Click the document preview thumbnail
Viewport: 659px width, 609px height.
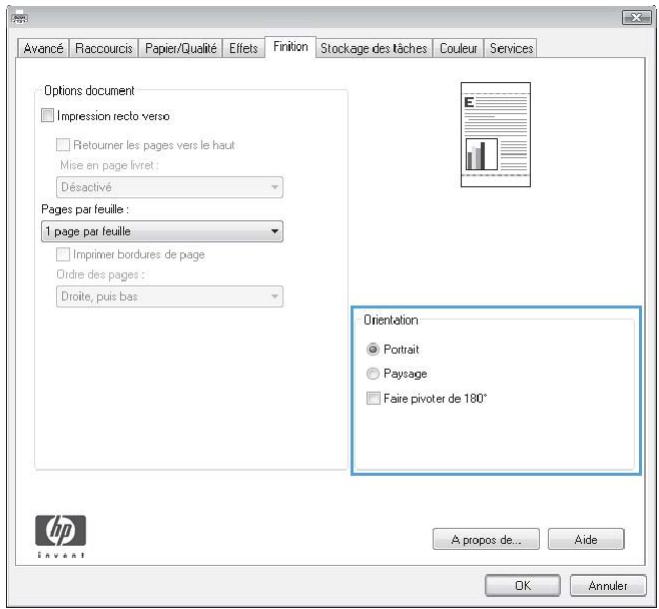(496, 134)
